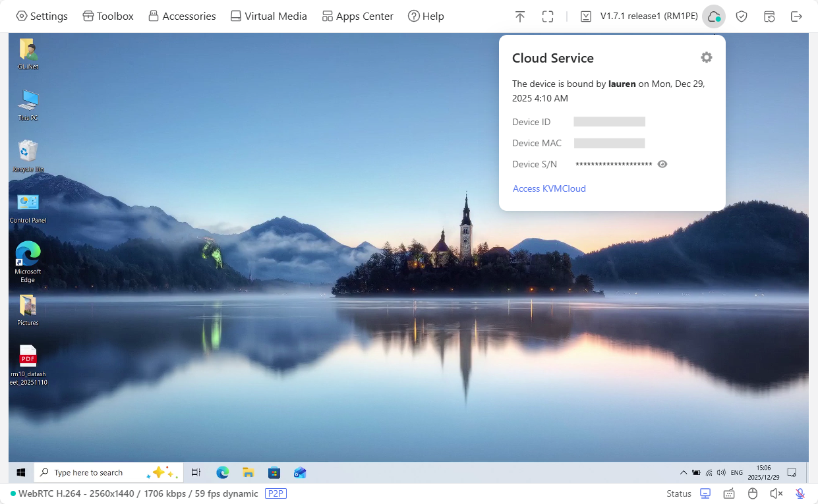818x504 pixels.
Task: Toggle the Cloud Service status icon
Action: (713, 16)
